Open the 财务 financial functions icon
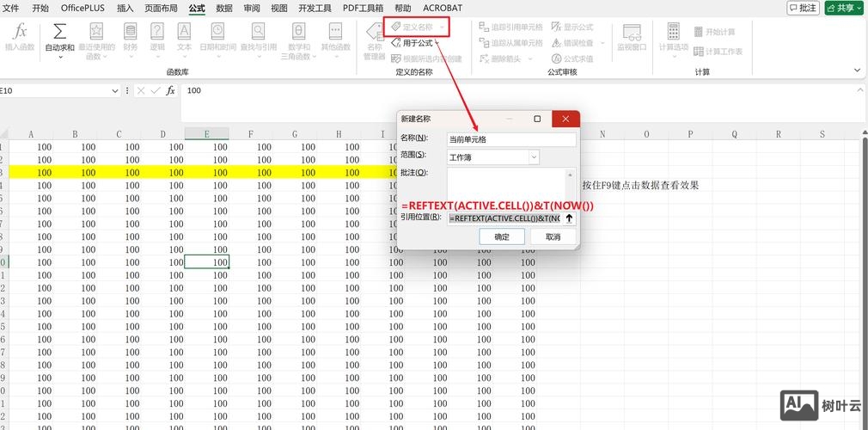868x430 pixels. coord(130,33)
